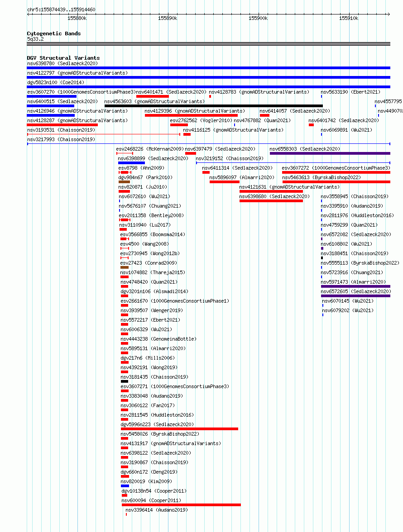Select nsv6069891 (Wu2021) label
The image size is (403, 532).
(x=346, y=130)
